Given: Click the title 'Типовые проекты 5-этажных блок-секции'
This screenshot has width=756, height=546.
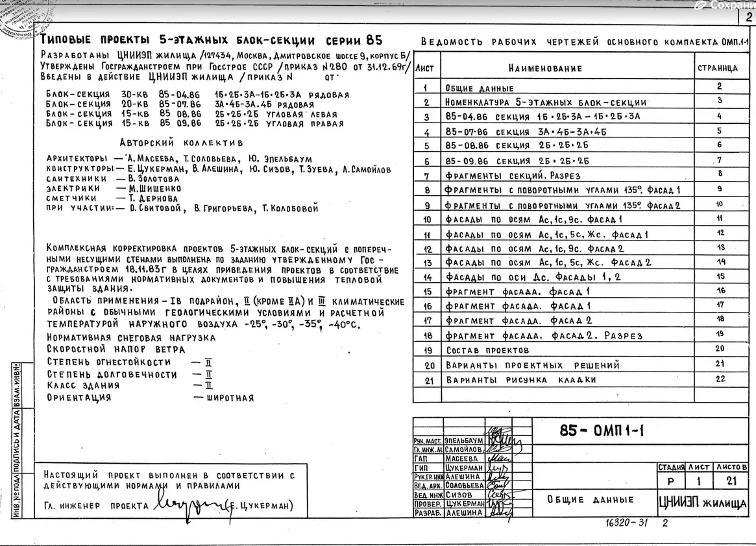Looking at the screenshot, I should point(211,38).
